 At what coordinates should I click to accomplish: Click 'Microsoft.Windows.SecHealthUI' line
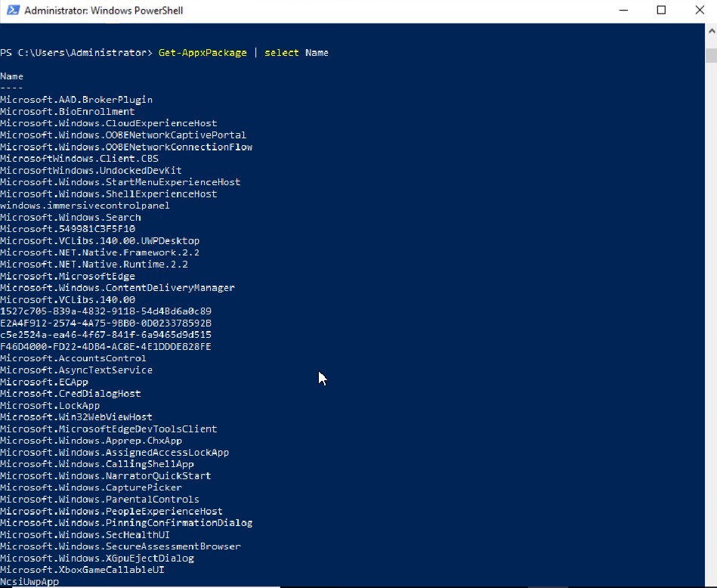point(85,535)
